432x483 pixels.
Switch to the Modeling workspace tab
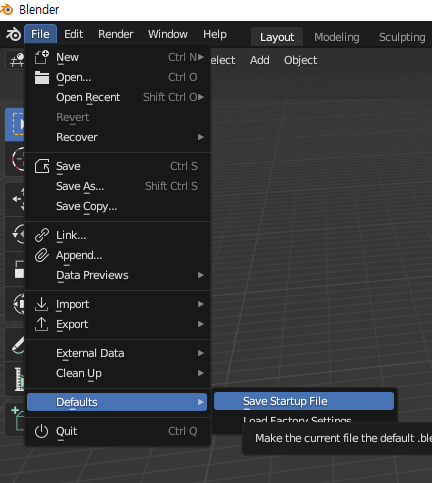[337, 37]
